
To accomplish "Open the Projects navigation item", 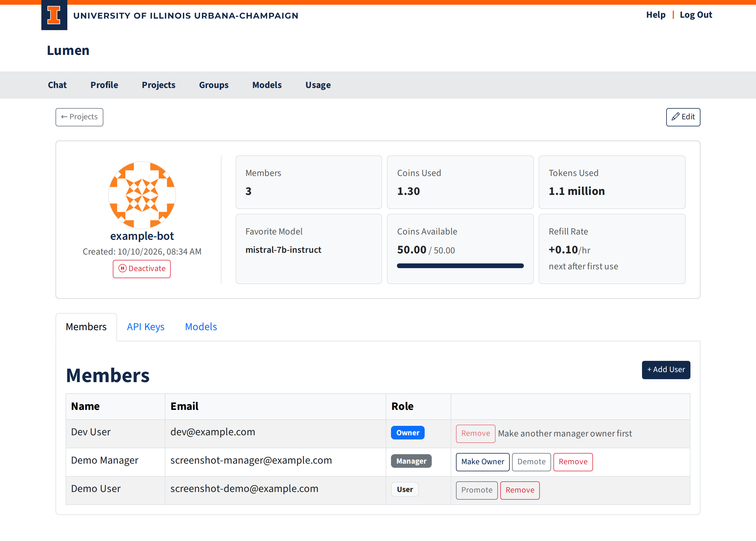I will point(159,85).
